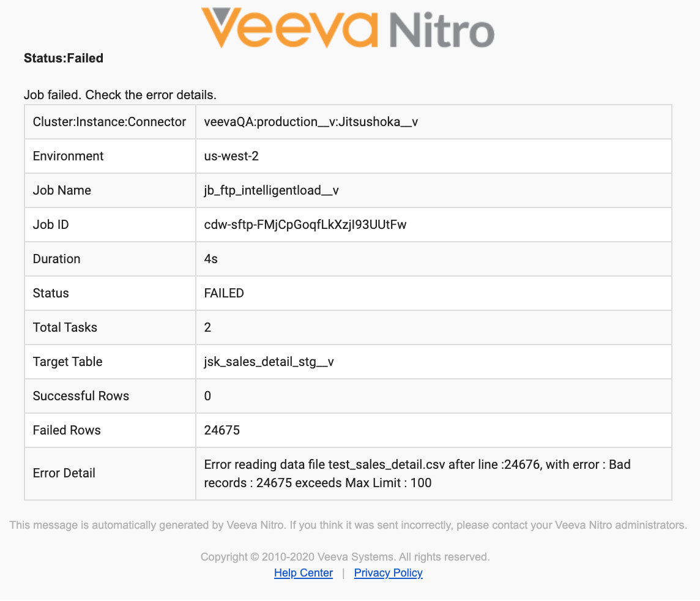Select the Job Name value jb_ftp_intelligentload__v
700x601 pixels.
pyautogui.click(x=271, y=190)
